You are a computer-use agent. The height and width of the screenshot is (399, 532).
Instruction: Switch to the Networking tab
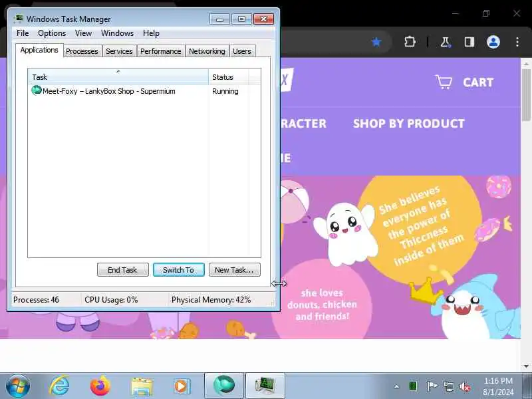click(x=207, y=51)
